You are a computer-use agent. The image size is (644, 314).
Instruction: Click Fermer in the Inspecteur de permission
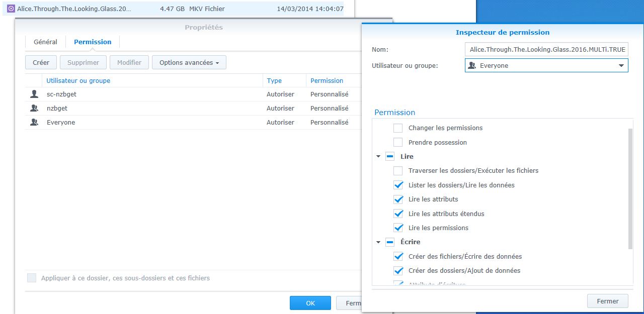[x=608, y=301]
